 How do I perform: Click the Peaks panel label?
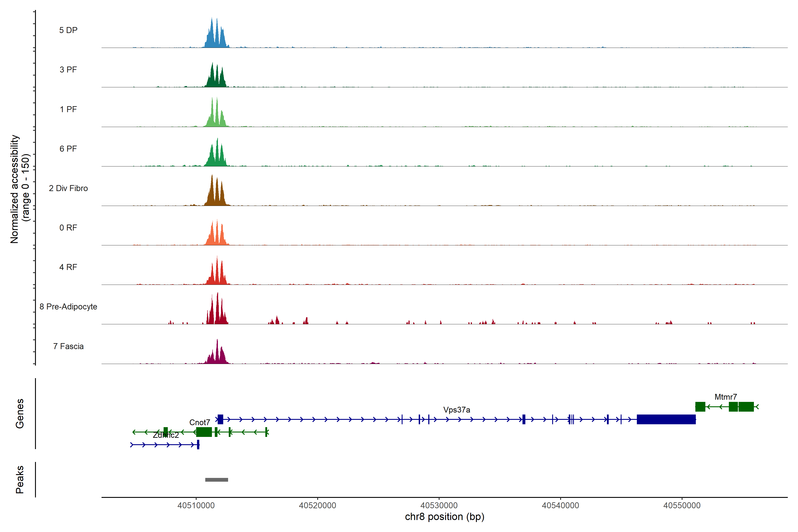pyautogui.click(x=20, y=479)
